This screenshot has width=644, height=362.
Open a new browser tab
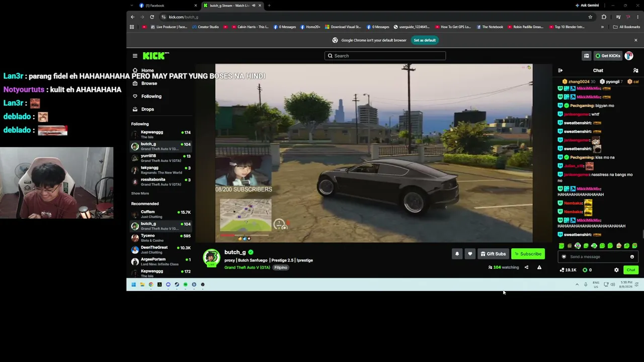pyautogui.click(x=269, y=6)
